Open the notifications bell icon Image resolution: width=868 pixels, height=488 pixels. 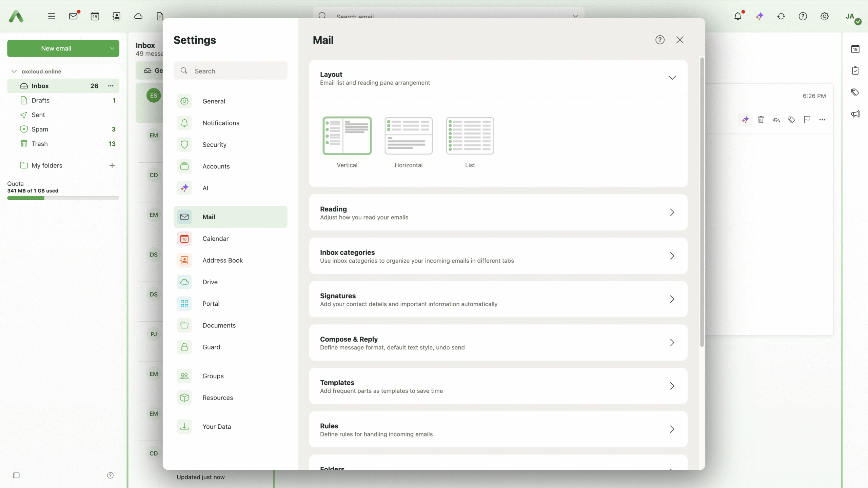[x=737, y=16]
